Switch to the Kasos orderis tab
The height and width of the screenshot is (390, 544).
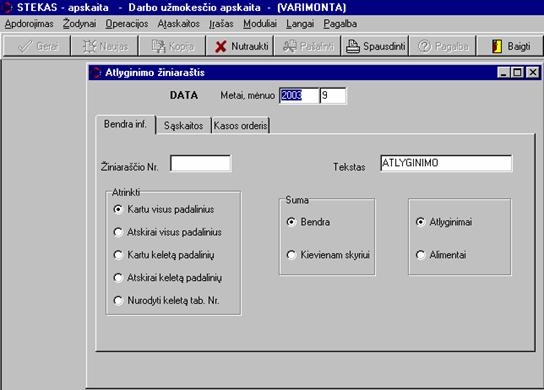[x=240, y=126]
